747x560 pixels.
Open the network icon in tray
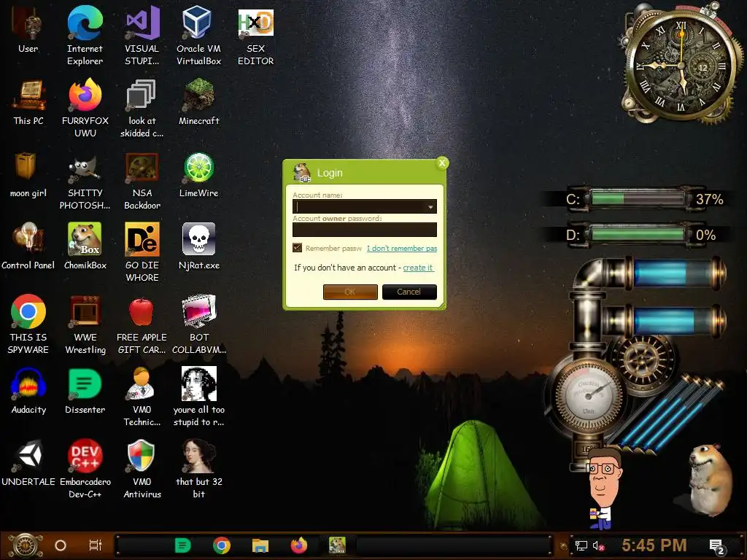pos(581,545)
